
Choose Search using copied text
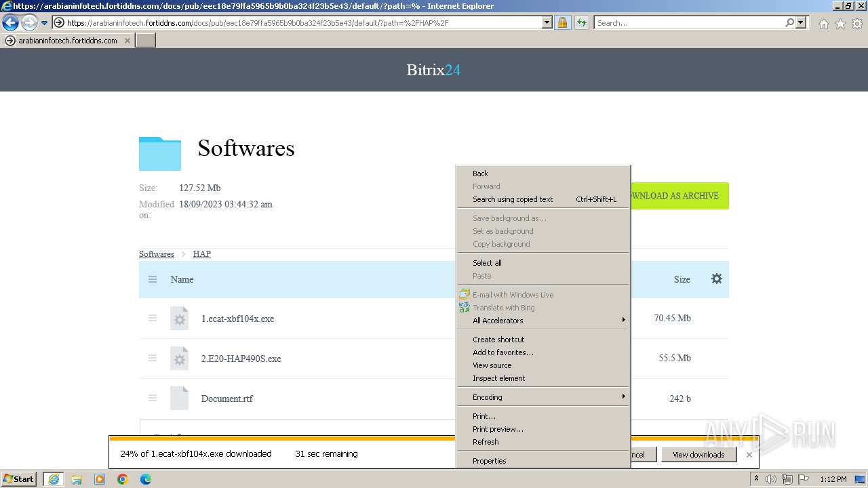(x=544, y=199)
